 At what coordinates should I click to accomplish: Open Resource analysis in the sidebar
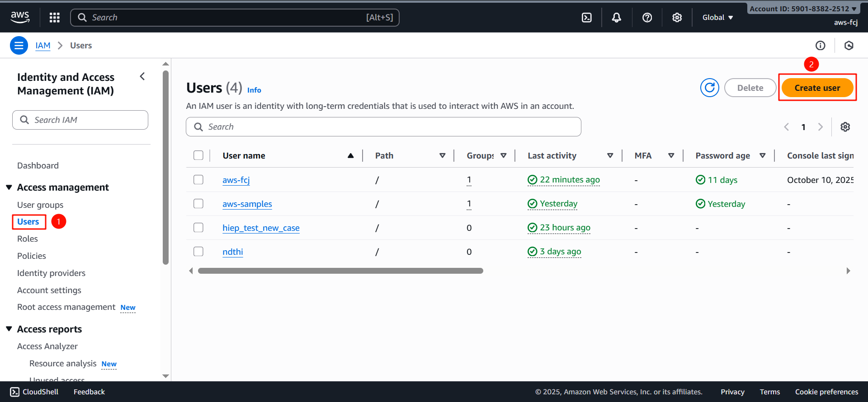pyautogui.click(x=63, y=364)
